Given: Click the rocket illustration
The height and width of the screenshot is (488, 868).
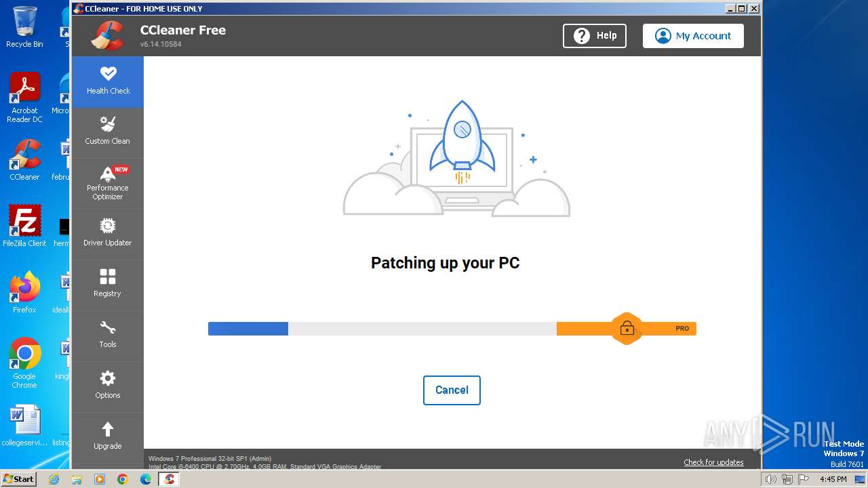Looking at the screenshot, I should coord(462,144).
